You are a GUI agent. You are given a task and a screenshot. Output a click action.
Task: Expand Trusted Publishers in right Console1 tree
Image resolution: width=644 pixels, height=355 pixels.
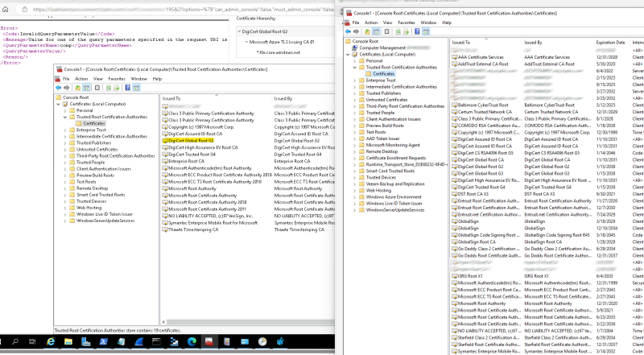point(354,93)
